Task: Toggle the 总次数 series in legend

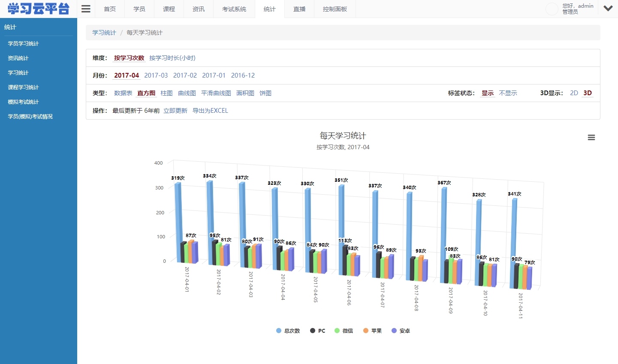Action: (288, 330)
